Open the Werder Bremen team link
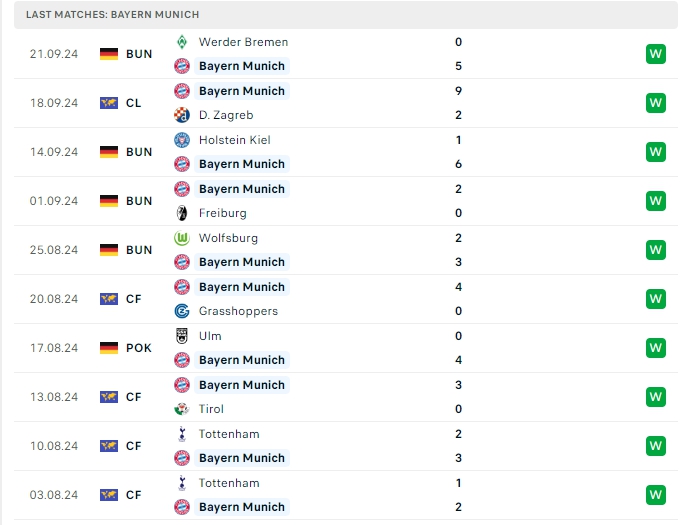 243,42
